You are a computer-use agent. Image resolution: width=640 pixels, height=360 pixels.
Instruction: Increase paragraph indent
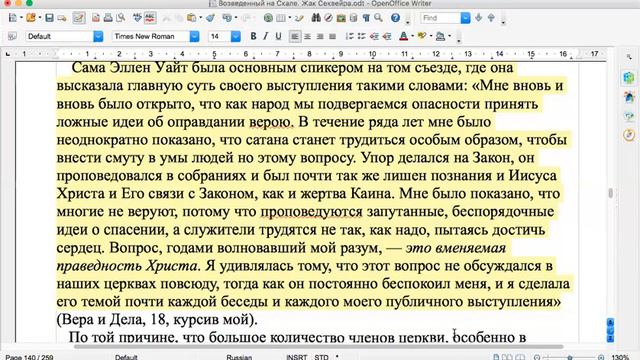click(x=387, y=36)
